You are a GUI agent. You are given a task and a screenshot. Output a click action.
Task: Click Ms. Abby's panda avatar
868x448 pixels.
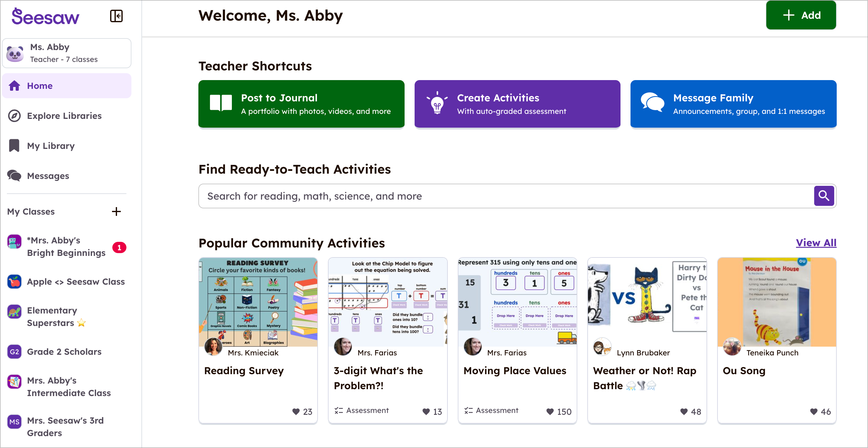[14, 53]
